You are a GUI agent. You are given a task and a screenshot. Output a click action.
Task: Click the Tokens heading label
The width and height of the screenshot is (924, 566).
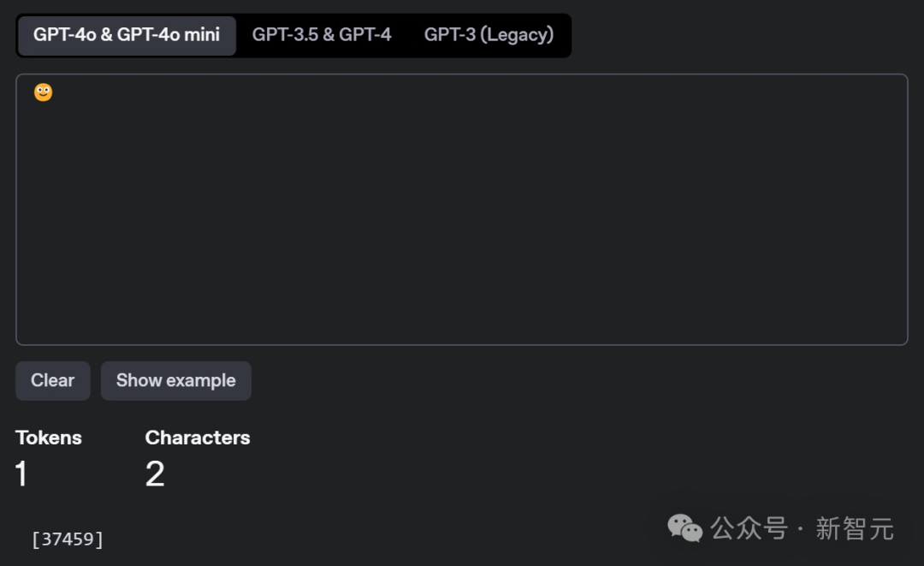tap(48, 438)
